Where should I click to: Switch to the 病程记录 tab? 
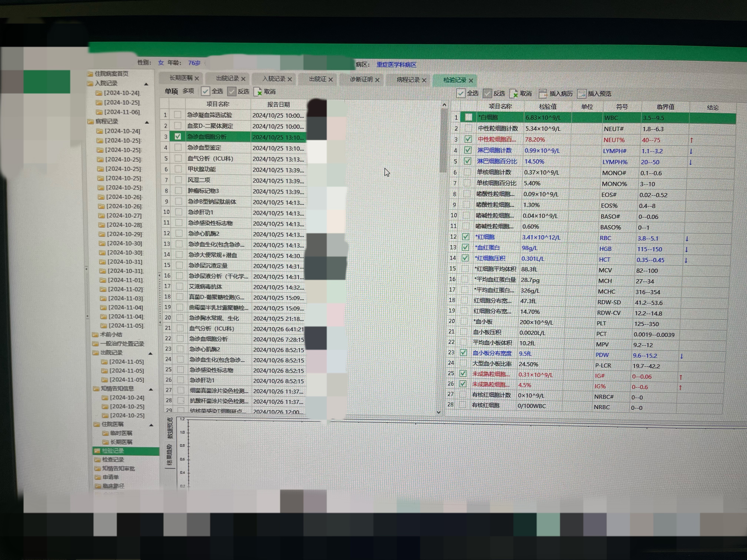(408, 80)
